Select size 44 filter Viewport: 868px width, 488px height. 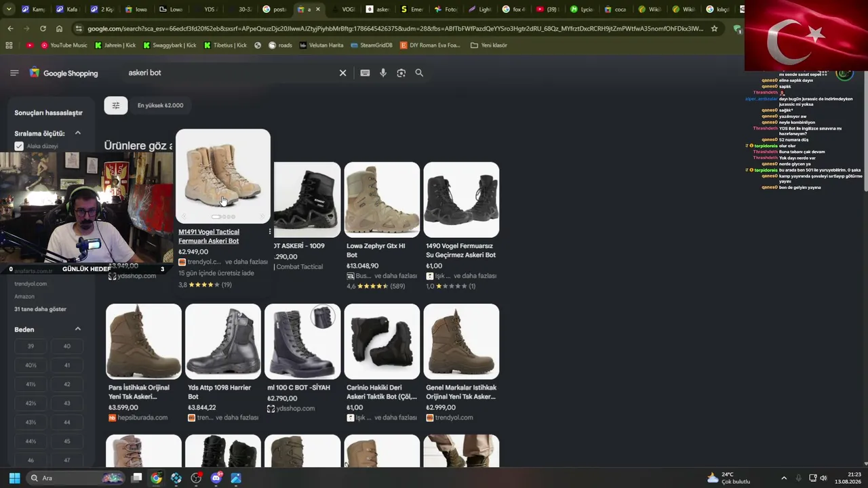tap(66, 422)
